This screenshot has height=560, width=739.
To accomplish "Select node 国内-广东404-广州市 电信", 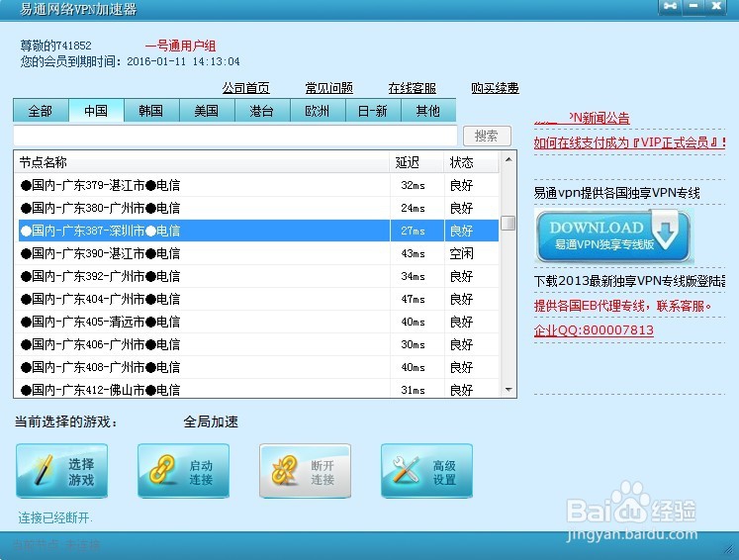I will (258, 299).
